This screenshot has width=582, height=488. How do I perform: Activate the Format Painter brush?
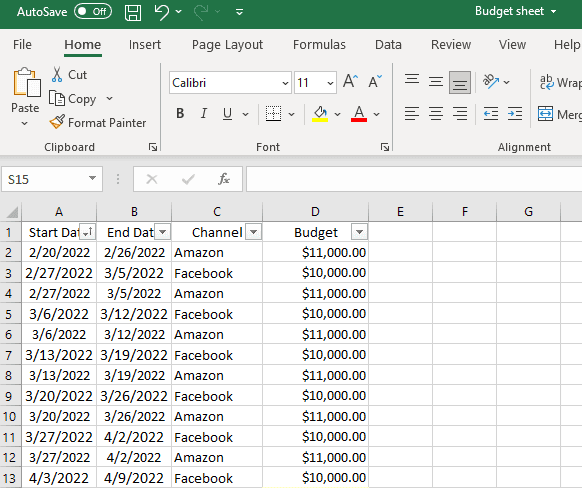pos(98,122)
